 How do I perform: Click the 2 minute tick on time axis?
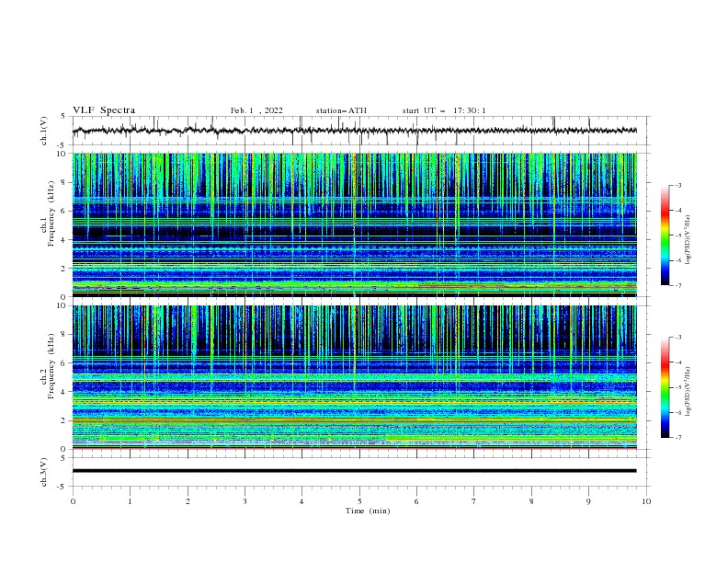click(x=188, y=501)
